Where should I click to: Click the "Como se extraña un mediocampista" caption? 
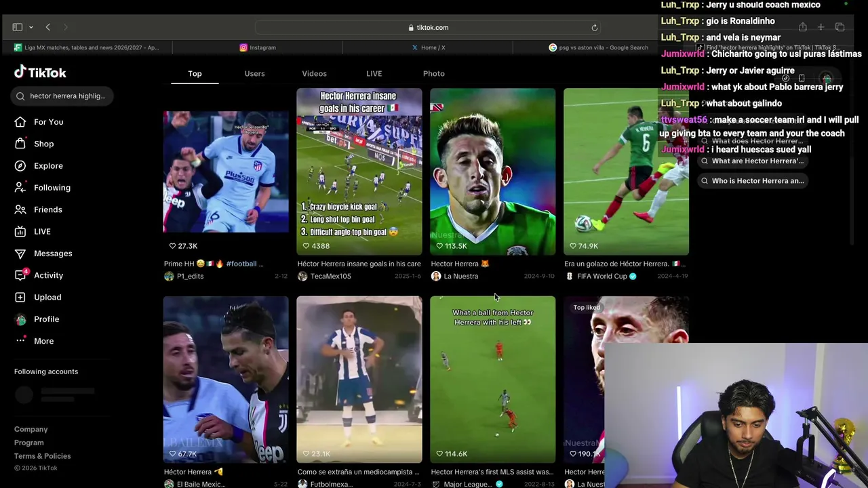[x=358, y=472]
